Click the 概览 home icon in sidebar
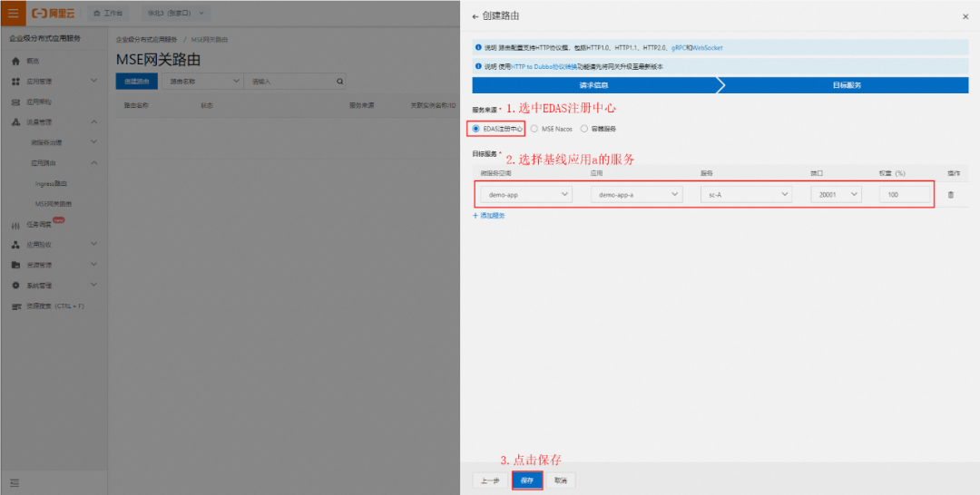Screen dimensions: 980x495 point(16,61)
